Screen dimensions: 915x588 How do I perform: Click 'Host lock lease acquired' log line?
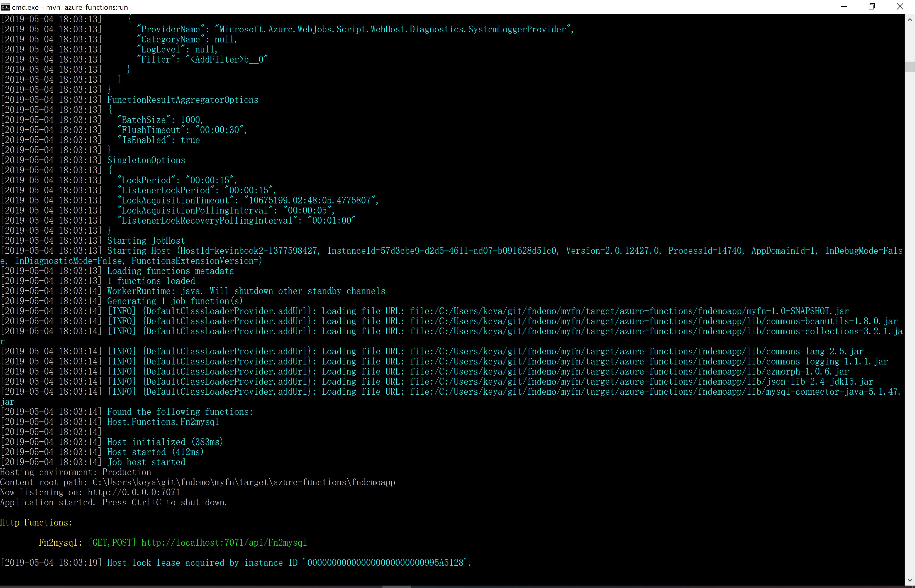tap(236, 563)
